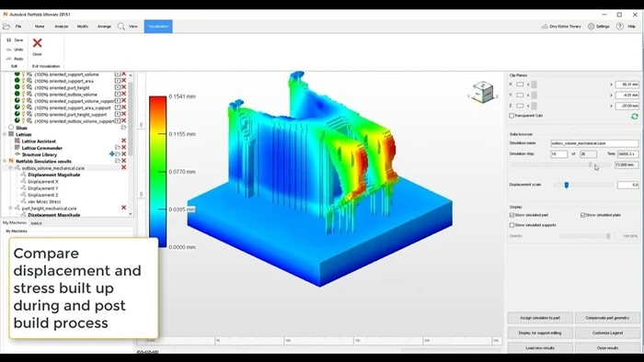Image resolution: width=644 pixels, height=362 pixels.
Task: Uncheck Show simulated part
Action: point(512,215)
